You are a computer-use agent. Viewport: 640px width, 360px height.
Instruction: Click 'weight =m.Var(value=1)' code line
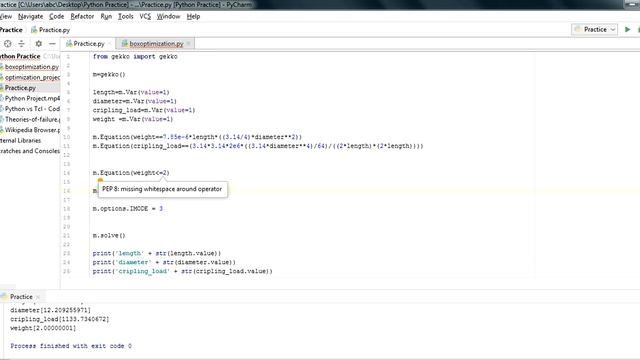point(133,119)
